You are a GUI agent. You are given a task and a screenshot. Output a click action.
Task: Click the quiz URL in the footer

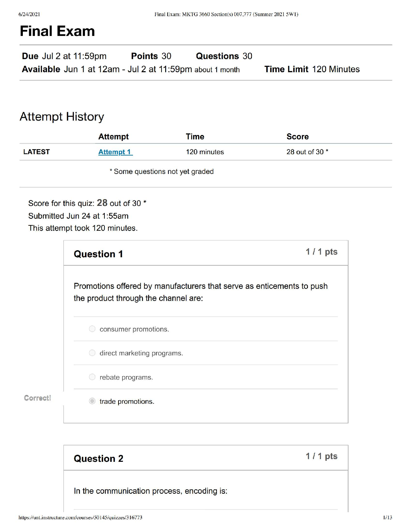(80, 518)
